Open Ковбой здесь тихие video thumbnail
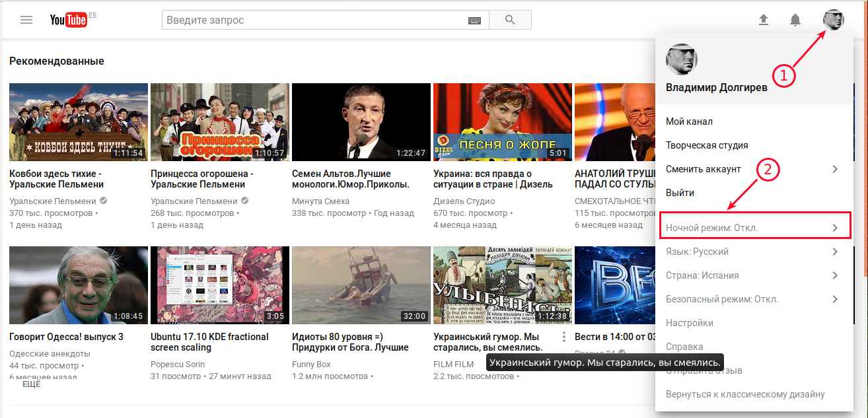This screenshot has width=868, height=418. (x=79, y=122)
